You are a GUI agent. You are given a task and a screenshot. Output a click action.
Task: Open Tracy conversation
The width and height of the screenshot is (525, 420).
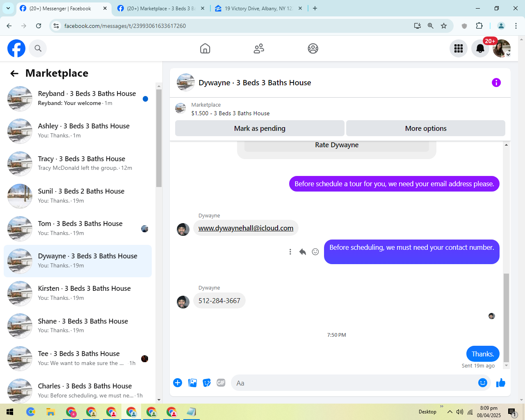click(78, 163)
